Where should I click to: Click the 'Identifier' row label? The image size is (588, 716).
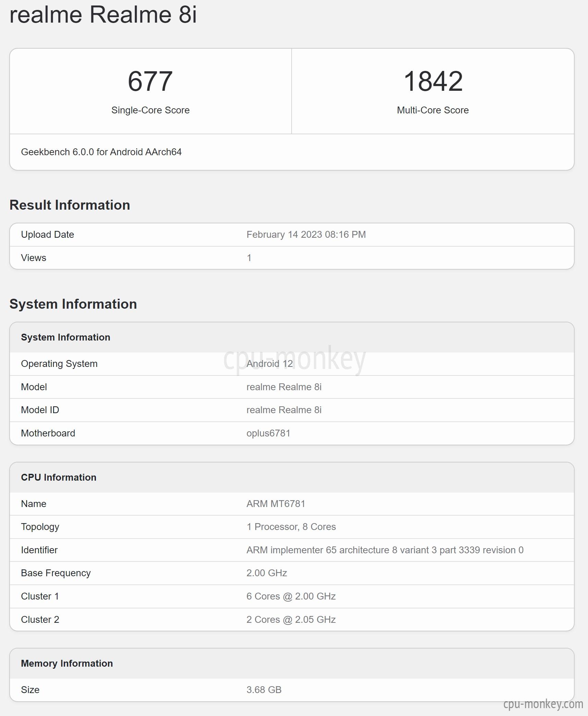point(39,550)
